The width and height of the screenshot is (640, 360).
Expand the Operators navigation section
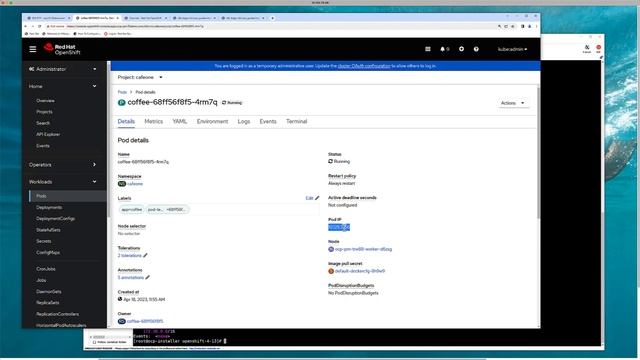click(x=62, y=164)
